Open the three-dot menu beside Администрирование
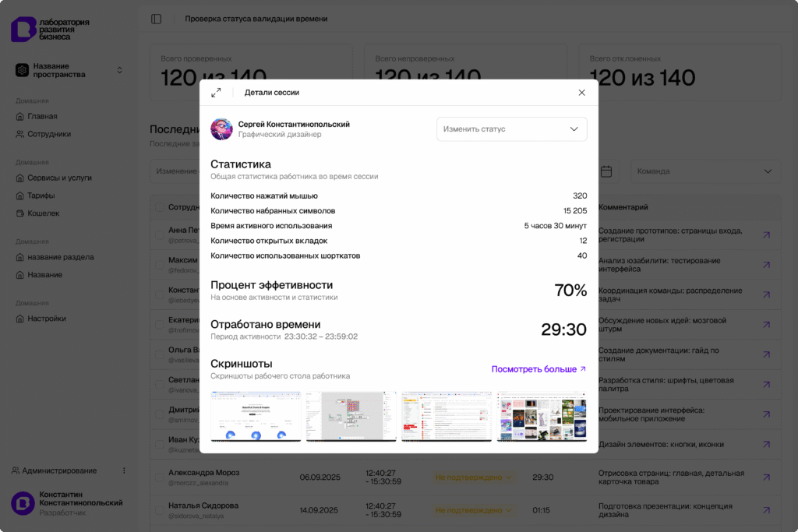 click(124, 470)
